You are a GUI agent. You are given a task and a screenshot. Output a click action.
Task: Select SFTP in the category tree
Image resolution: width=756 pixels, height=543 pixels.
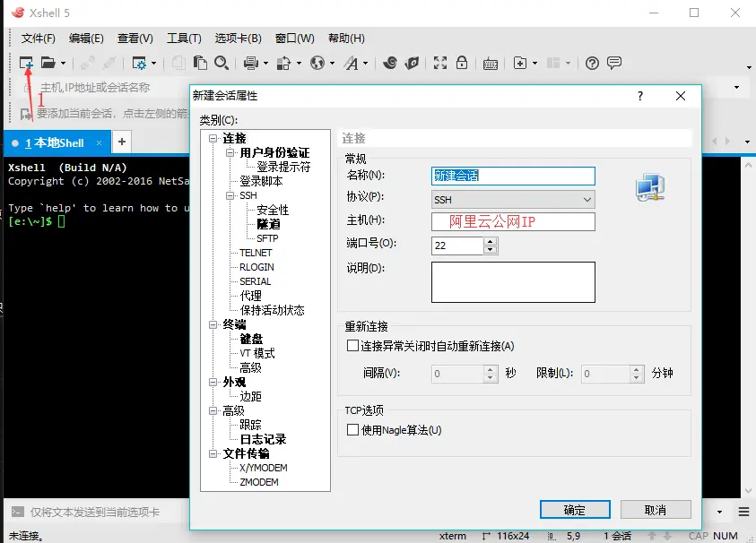[x=267, y=238]
